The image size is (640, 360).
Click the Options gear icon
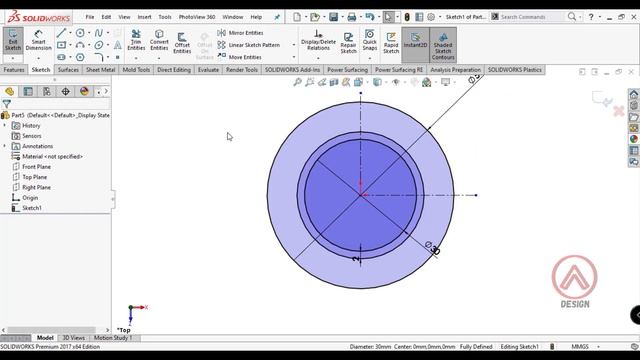[431, 17]
